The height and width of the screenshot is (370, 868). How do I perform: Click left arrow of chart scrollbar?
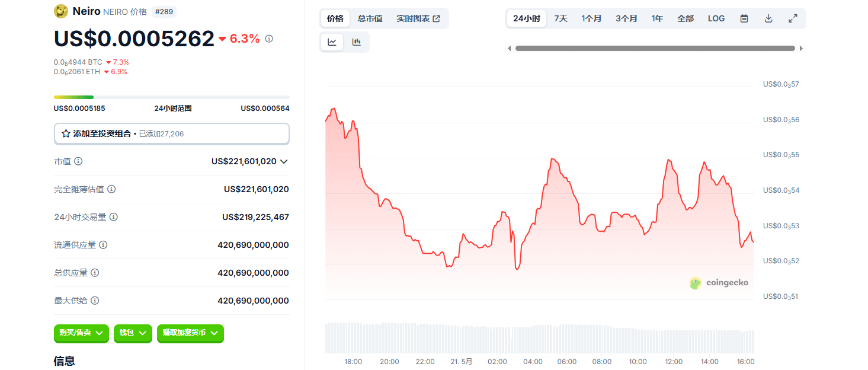[x=509, y=49]
